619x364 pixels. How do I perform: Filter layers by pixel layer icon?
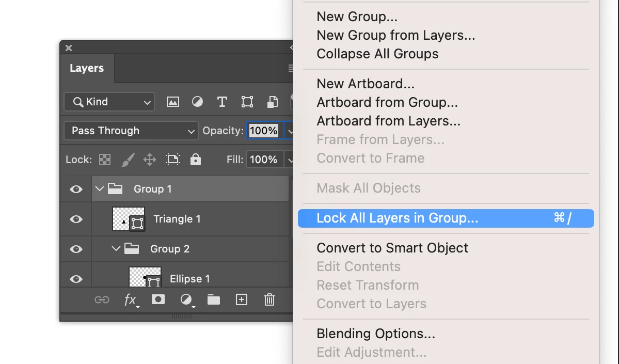tap(172, 102)
